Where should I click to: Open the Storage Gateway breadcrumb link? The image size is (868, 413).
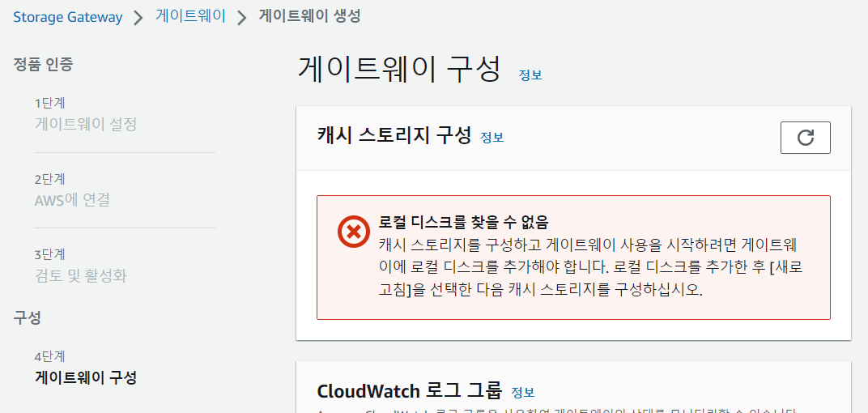tap(67, 17)
